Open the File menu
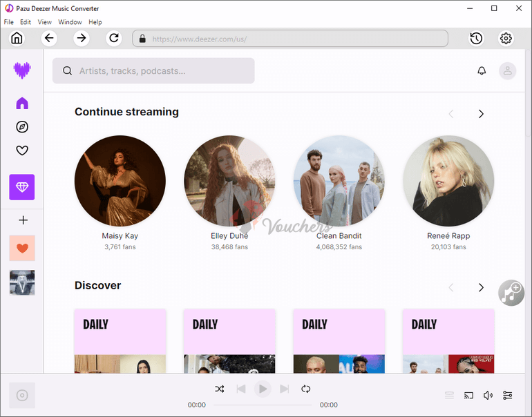 coord(9,22)
